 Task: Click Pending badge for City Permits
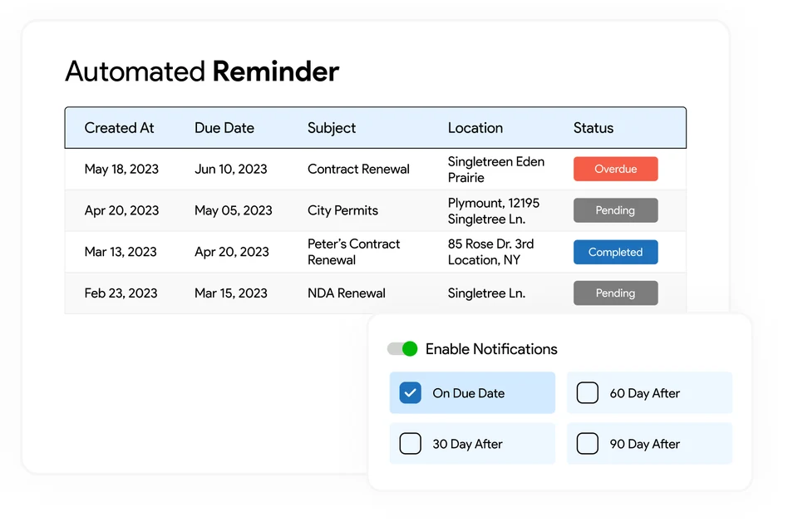tap(615, 210)
